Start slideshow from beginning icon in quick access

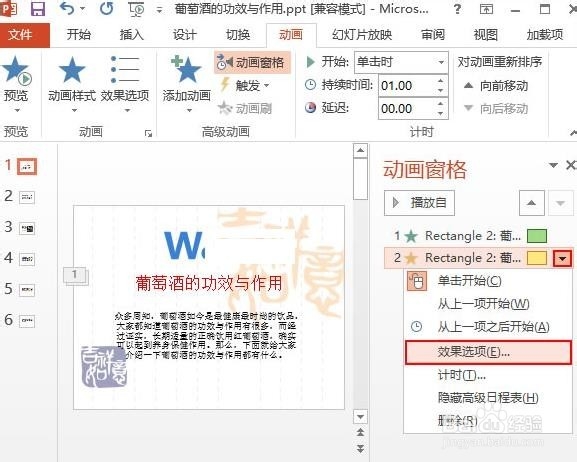tap(136, 9)
